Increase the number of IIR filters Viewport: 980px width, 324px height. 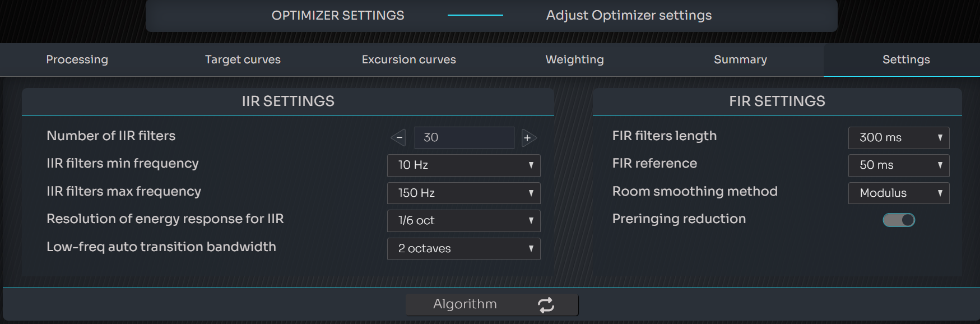click(528, 137)
